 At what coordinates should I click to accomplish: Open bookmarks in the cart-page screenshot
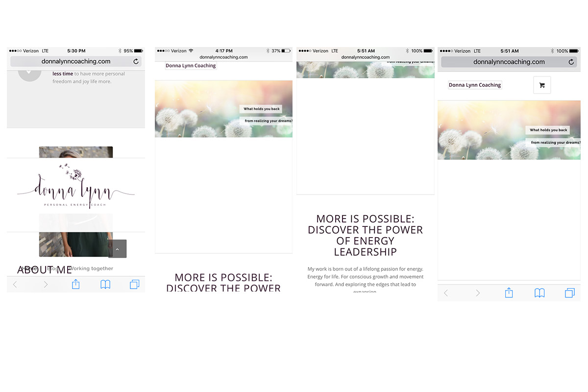pyautogui.click(x=539, y=293)
